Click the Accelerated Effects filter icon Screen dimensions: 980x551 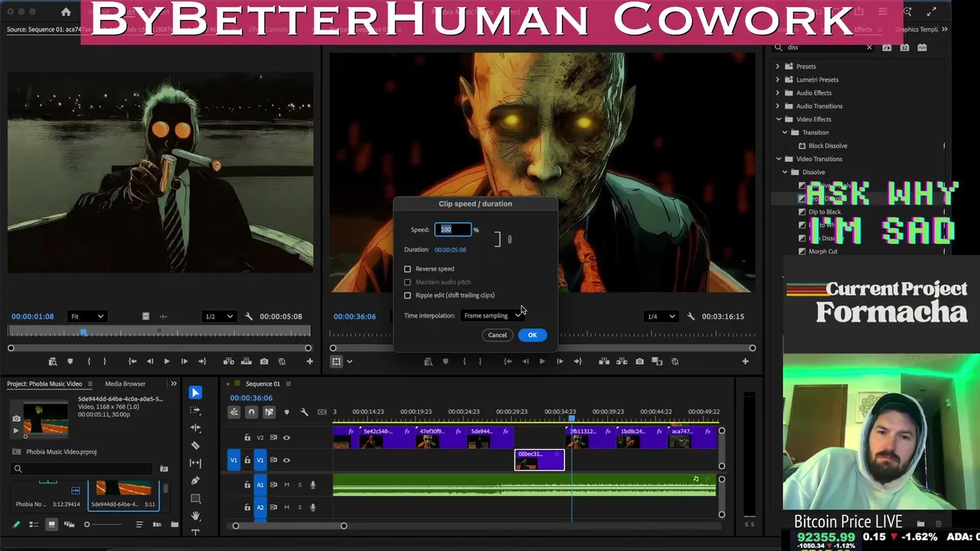pyautogui.click(x=887, y=47)
